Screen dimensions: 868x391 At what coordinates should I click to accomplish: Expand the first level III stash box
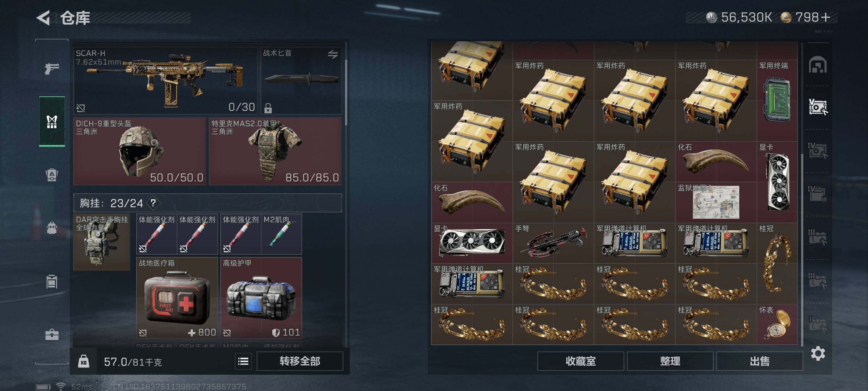pos(818,237)
